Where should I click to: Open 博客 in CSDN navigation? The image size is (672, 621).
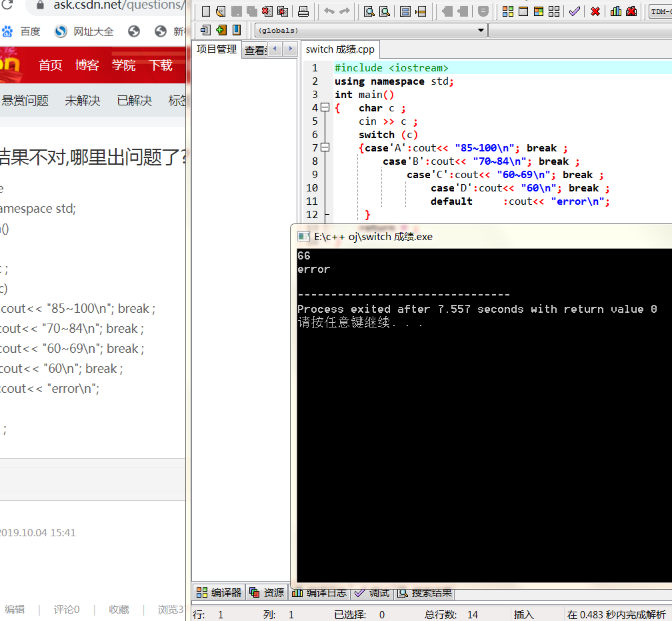click(x=87, y=65)
